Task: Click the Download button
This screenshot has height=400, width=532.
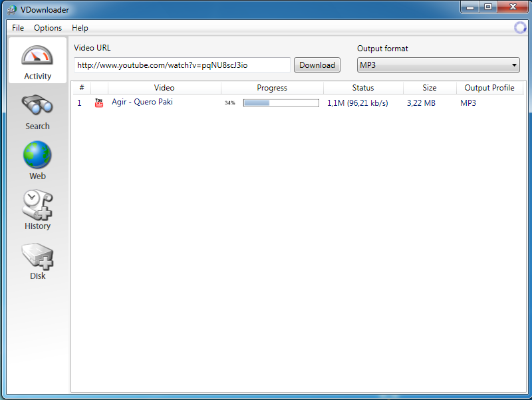Action: click(317, 65)
